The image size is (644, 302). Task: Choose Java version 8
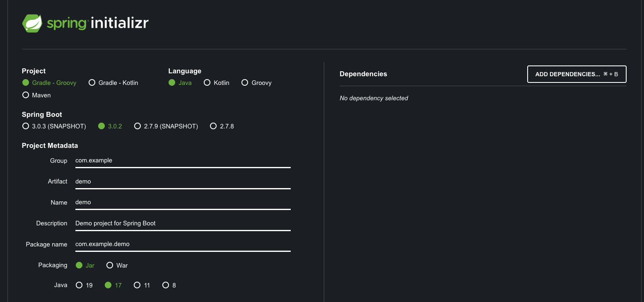(169, 285)
